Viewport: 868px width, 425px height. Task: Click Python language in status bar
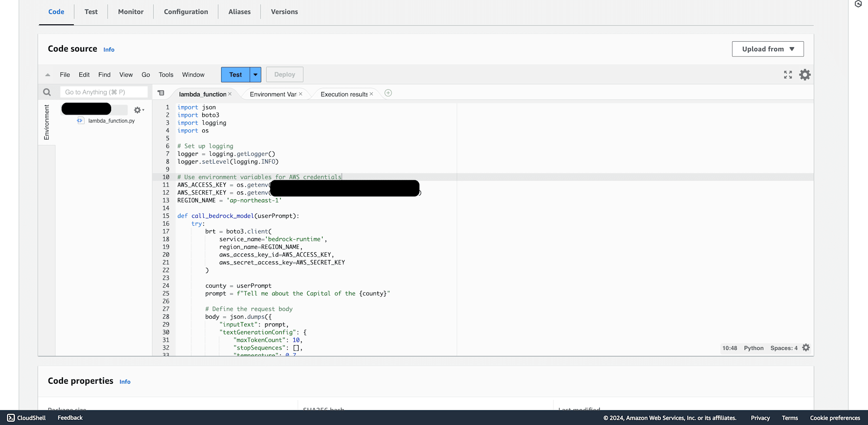(x=754, y=348)
